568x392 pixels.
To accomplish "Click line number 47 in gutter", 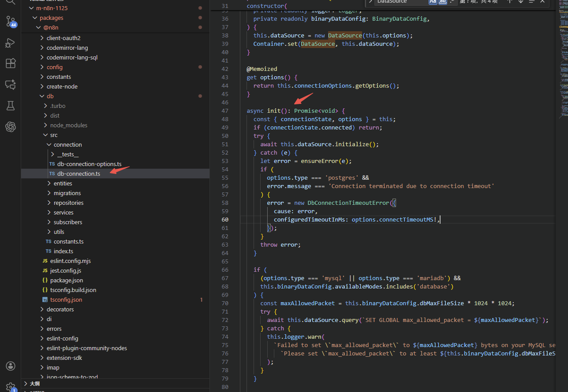I will coord(225,111).
